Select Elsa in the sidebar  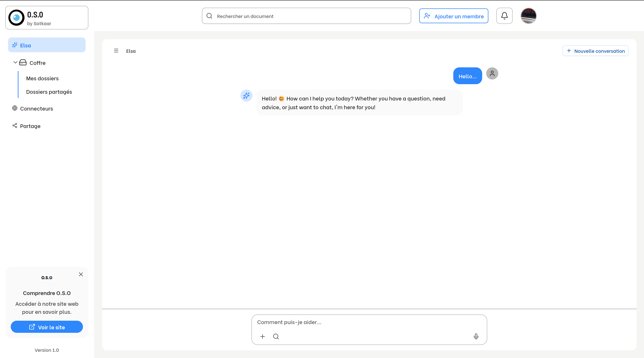click(47, 45)
